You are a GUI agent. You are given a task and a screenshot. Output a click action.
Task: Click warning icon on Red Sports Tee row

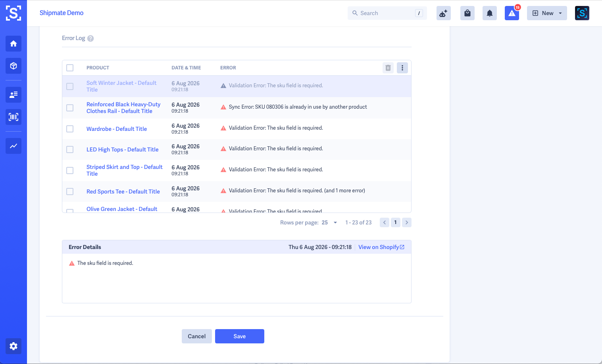pos(223,191)
